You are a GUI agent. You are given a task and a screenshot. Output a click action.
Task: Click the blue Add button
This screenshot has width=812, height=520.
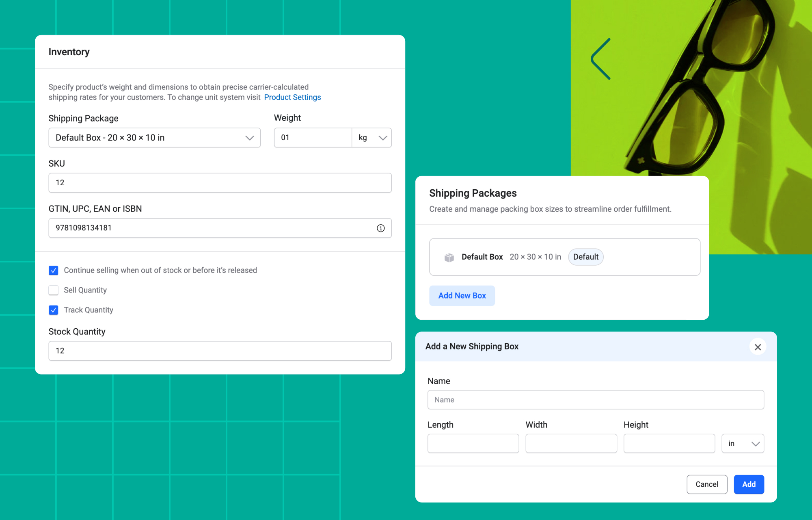tap(749, 484)
